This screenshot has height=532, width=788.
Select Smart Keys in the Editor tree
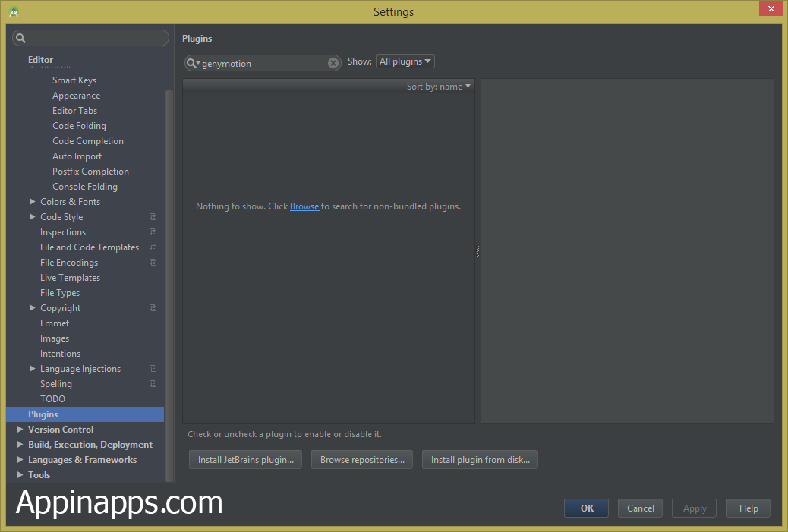pyautogui.click(x=74, y=80)
